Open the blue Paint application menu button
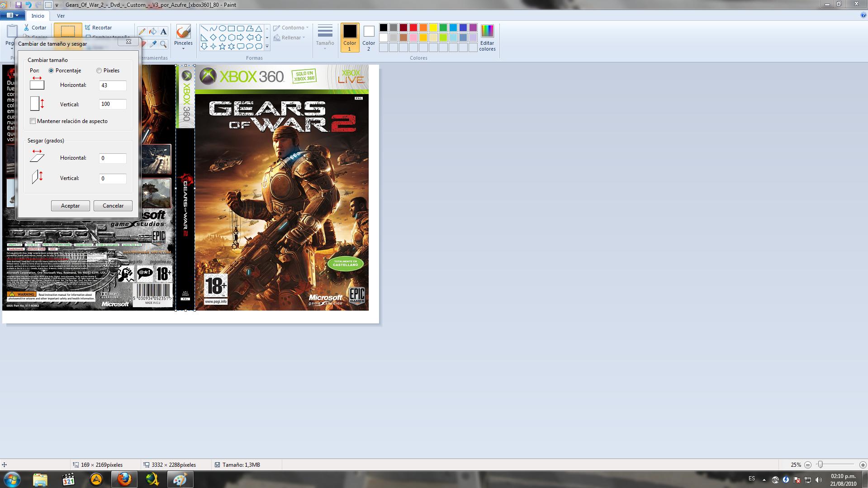Image resolution: width=868 pixels, height=488 pixels. click(12, 15)
